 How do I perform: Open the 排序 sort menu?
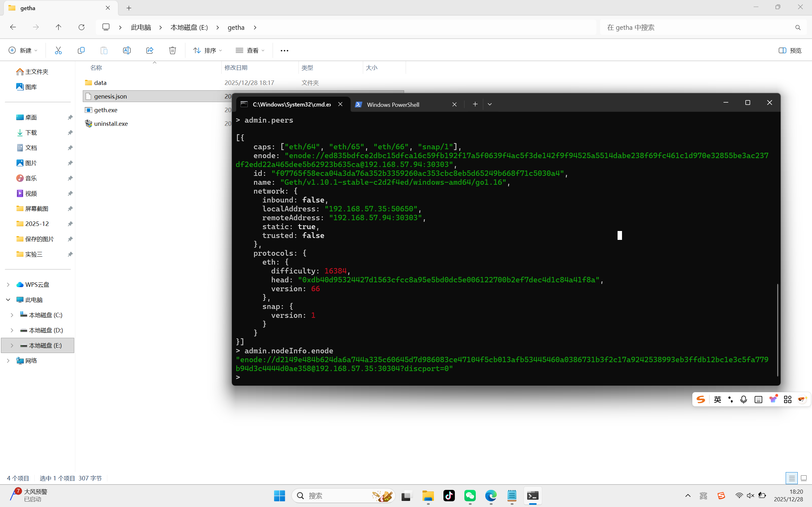tap(207, 50)
